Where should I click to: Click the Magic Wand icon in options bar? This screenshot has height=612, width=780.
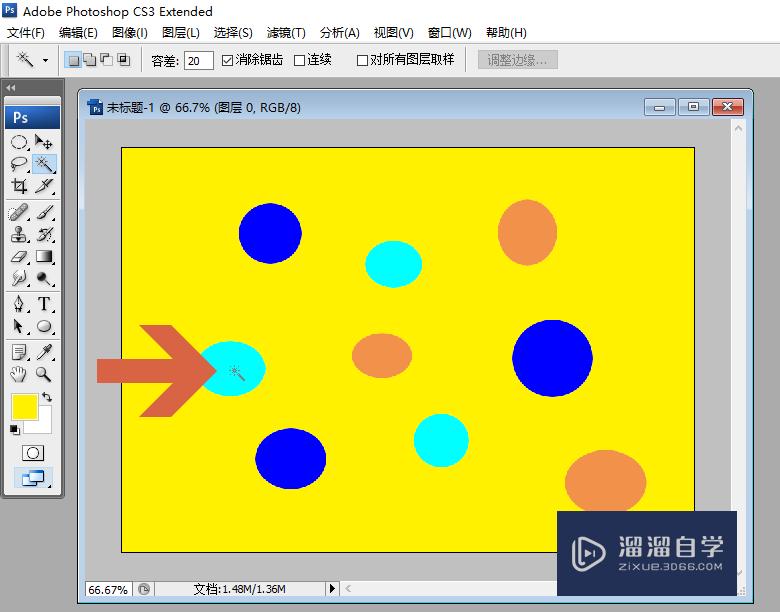[x=25, y=60]
